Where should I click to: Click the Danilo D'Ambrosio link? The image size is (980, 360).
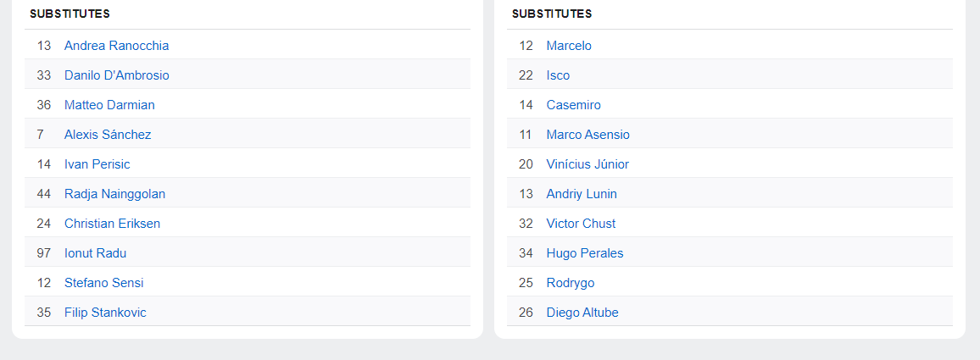coord(116,75)
